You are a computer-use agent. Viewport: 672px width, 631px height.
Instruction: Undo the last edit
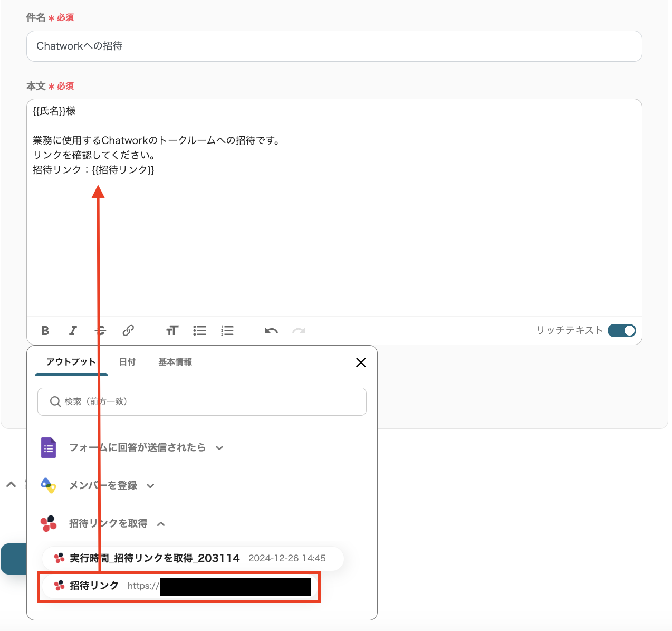pyautogui.click(x=271, y=331)
